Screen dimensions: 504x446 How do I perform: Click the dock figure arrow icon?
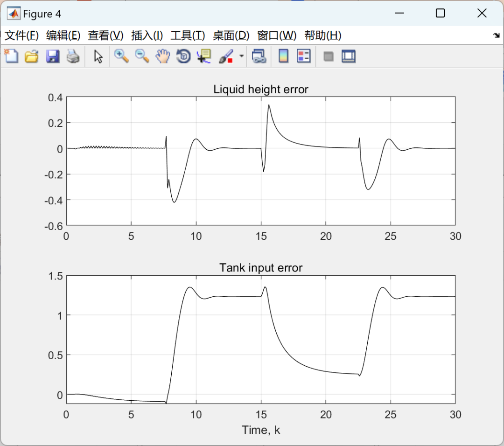point(497,35)
